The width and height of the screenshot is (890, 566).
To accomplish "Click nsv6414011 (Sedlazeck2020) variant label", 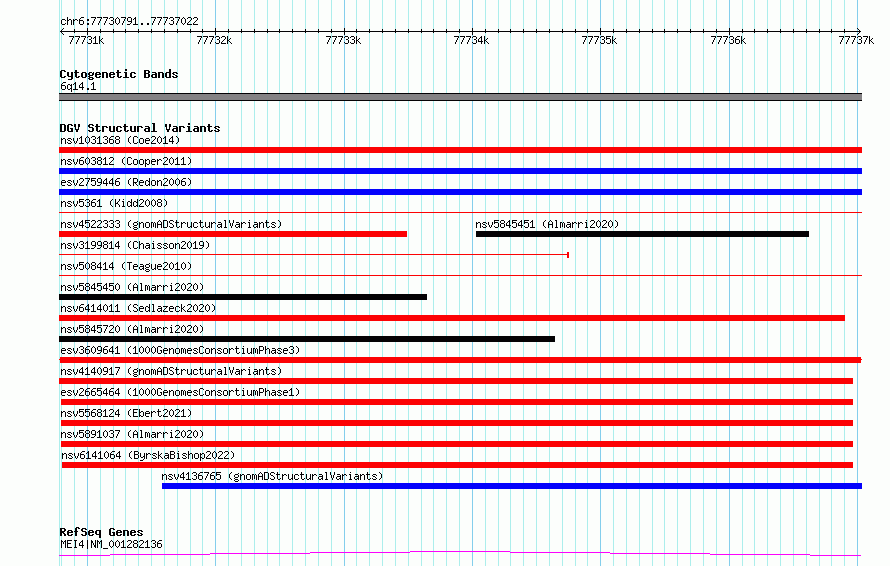I will click(138, 308).
